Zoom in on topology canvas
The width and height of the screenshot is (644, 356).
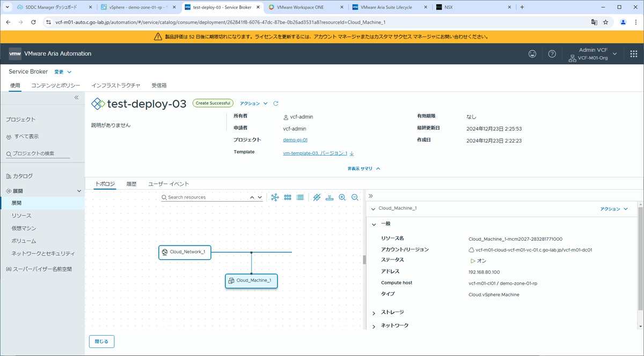point(342,197)
